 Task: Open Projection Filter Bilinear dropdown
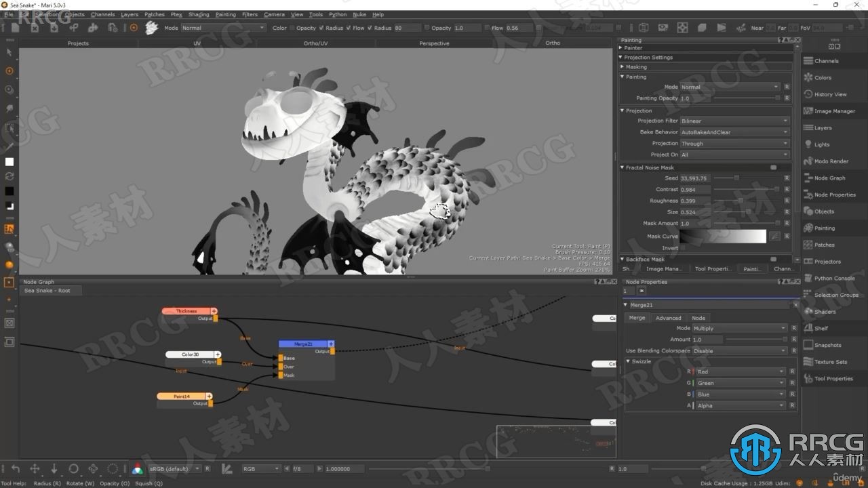pos(735,121)
